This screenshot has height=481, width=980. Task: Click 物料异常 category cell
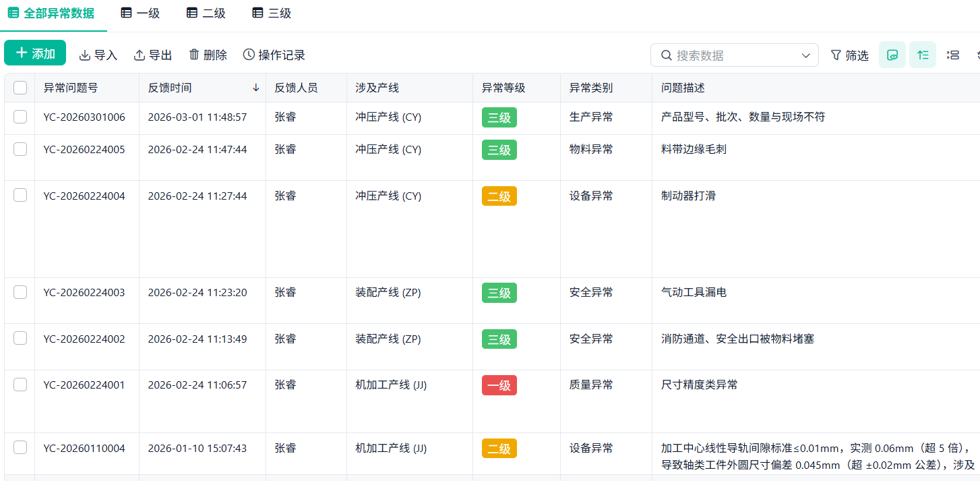pos(591,150)
